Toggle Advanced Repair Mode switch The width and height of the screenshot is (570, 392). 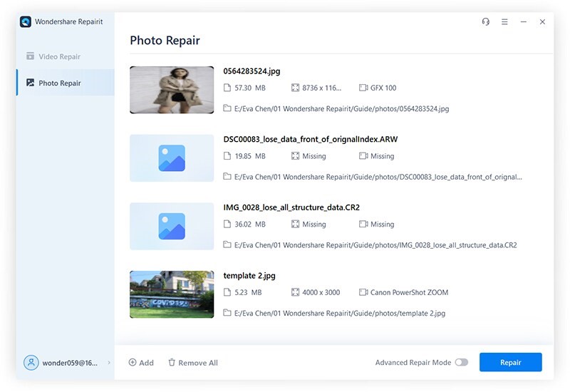(462, 362)
